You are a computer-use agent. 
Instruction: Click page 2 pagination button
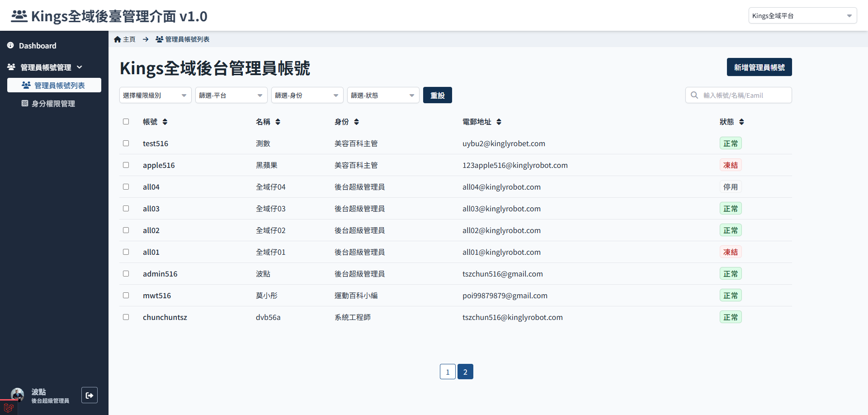coord(465,372)
